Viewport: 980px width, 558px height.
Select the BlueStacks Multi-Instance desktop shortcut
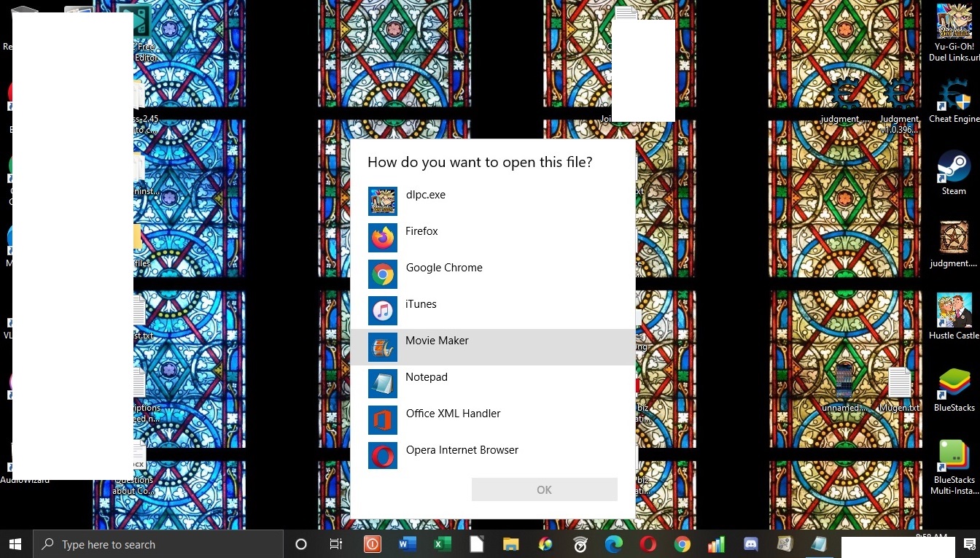coord(954,467)
